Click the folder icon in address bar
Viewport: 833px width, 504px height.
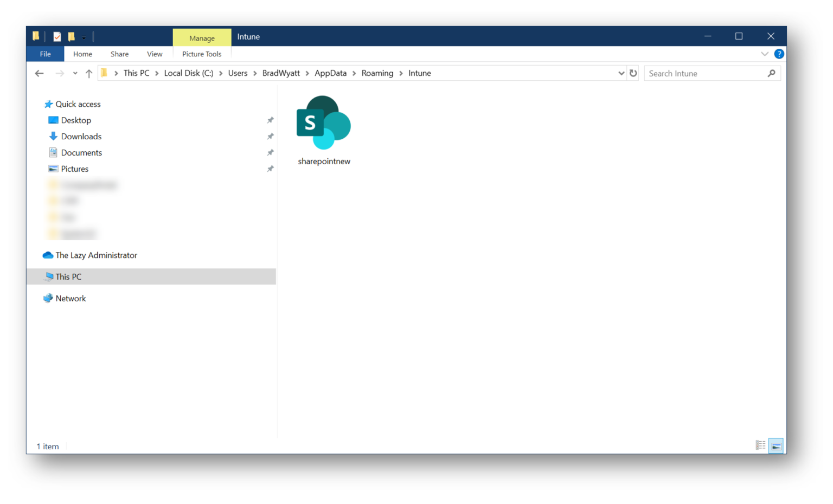click(104, 73)
